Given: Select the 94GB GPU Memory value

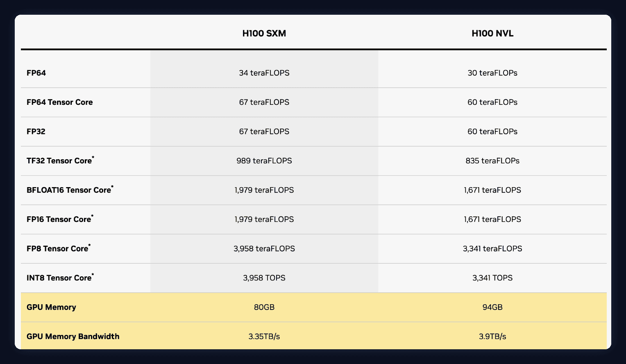Looking at the screenshot, I should tap(492, 307).
